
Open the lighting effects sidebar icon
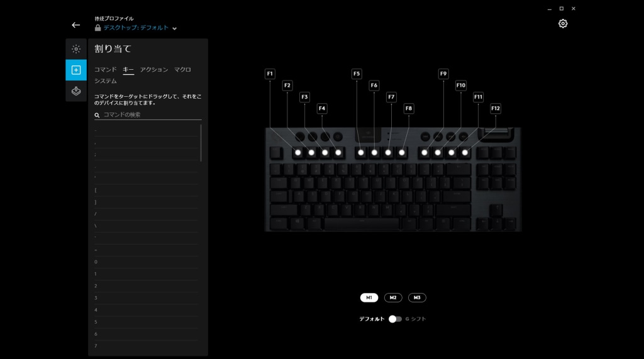pos(76,49)
